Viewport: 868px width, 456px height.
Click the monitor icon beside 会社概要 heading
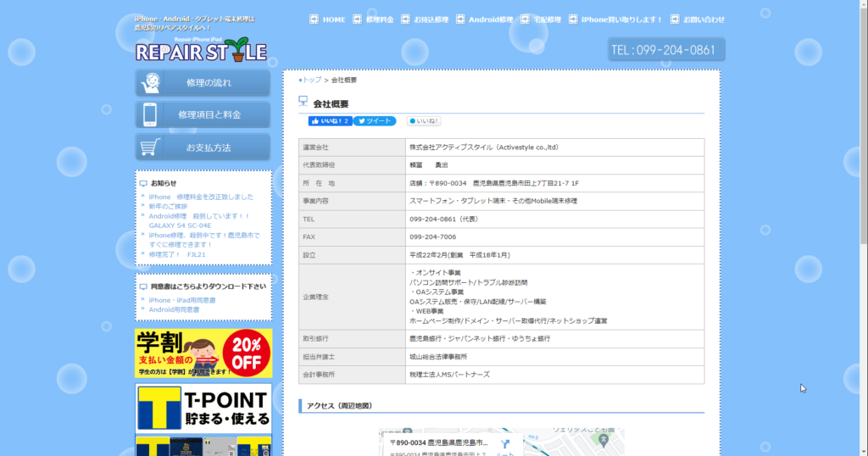(303, 101)
